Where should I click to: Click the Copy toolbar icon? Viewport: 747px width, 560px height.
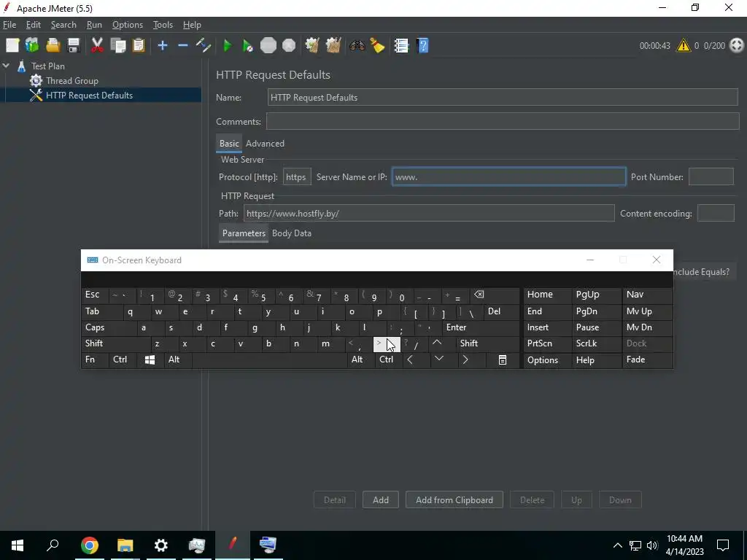coord(117,45)
